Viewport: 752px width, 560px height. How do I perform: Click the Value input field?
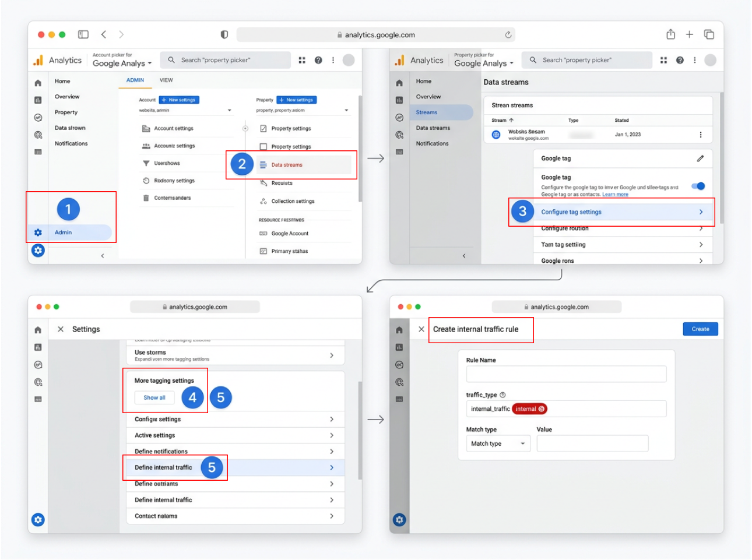pyautogui.click(x=592, y=443)
